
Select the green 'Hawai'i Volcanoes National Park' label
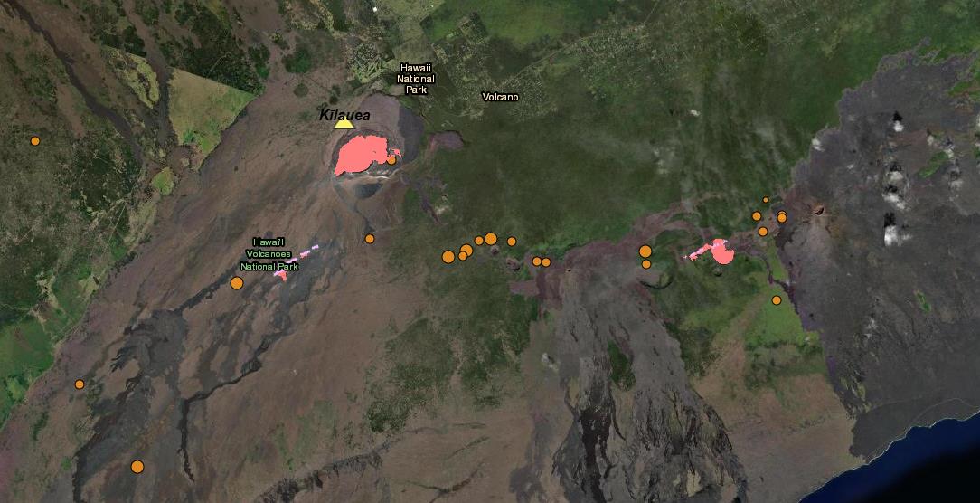[269, 254]
